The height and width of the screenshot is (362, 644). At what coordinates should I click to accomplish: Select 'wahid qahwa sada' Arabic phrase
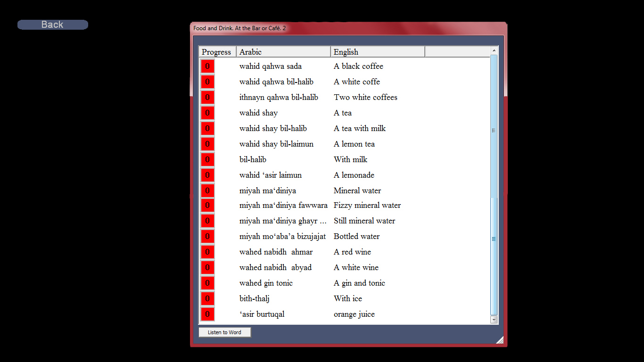pos(271,66)
